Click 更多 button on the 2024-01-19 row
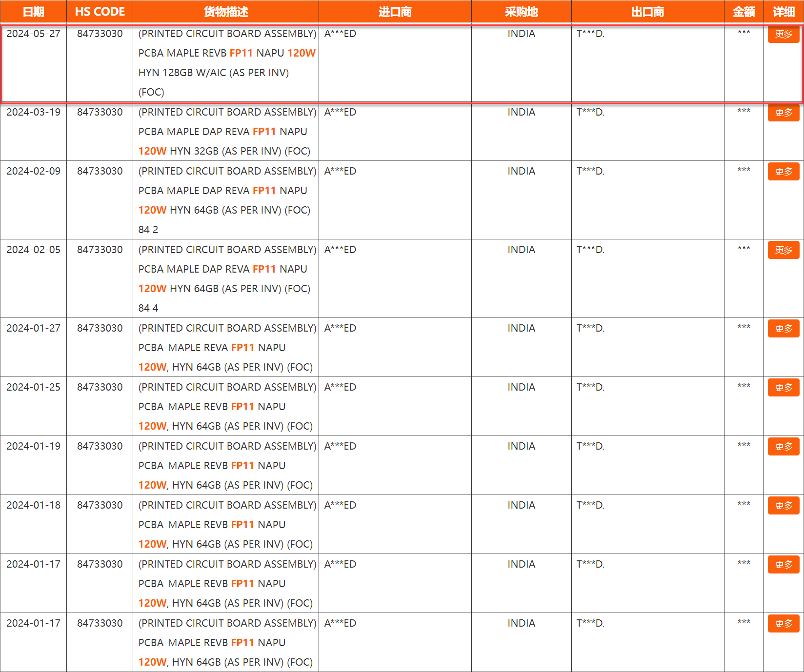The width and height of the screenshot is (804, 672). click(783, 446)
